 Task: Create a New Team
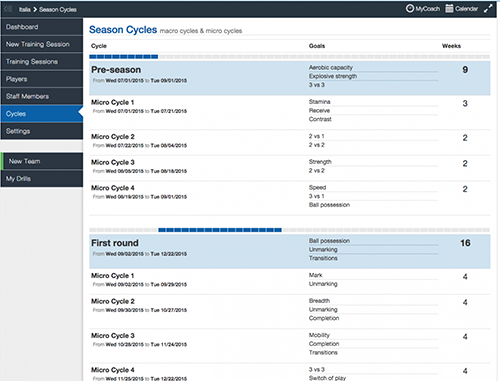(x=42, y=161)
